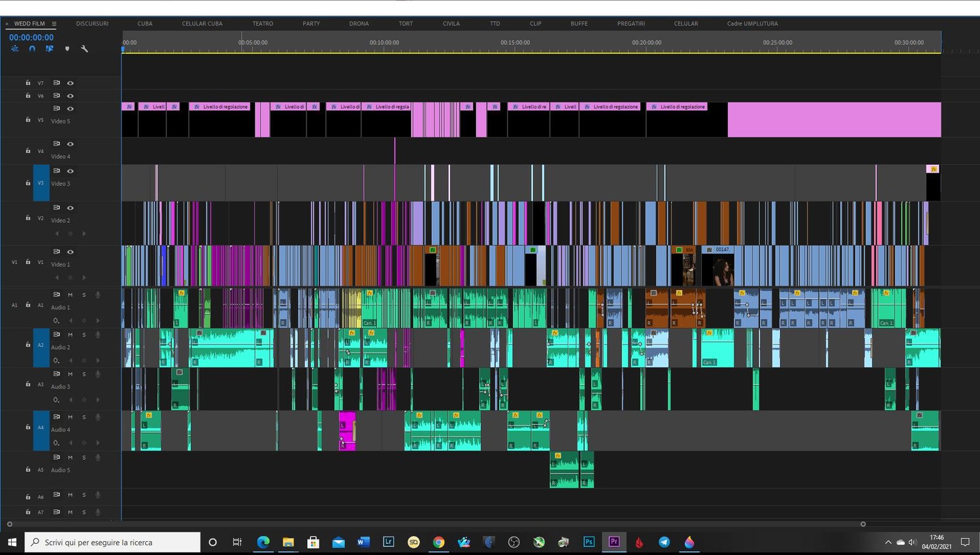Toggle sync lock on track V7
The width and height of the screenshot is (980, 555).
pos(57,83)
